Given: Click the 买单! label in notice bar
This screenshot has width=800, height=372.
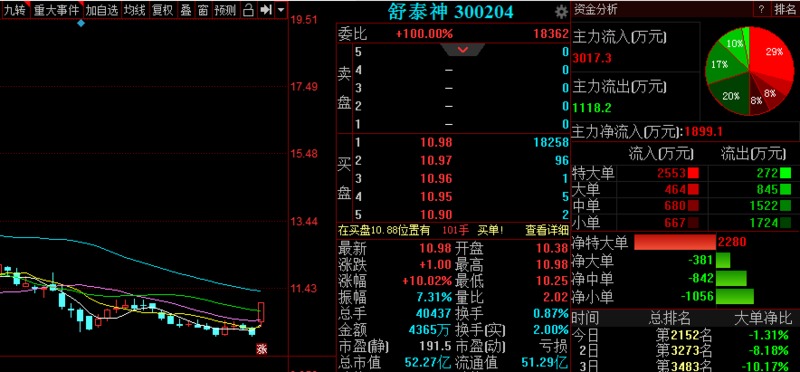Looking at the screenshot, I should (490, 231).
